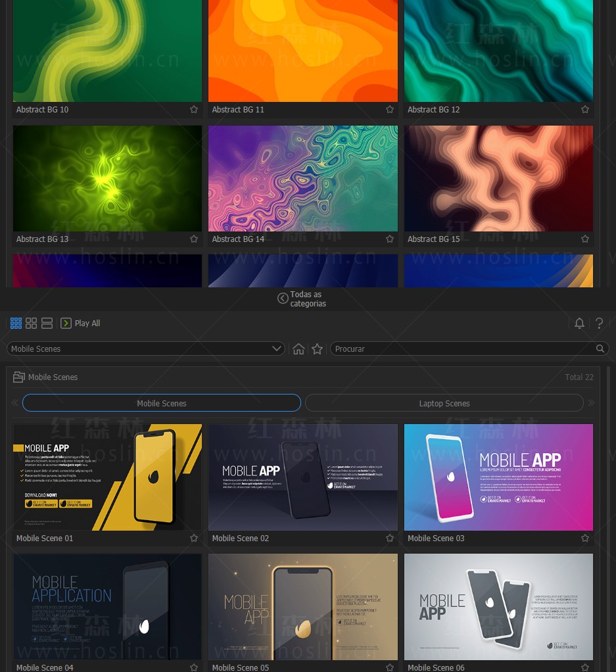
Task: Open the notifications bell
Action: (579, 323)
